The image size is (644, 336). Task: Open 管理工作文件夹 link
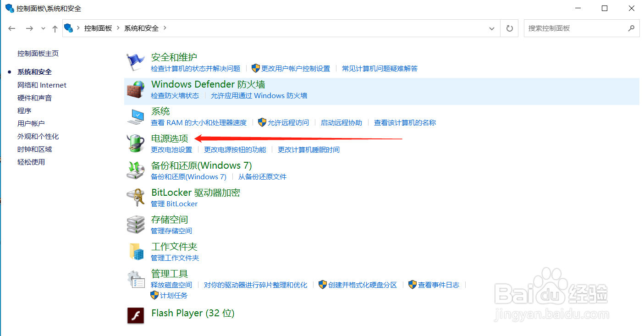175,258
